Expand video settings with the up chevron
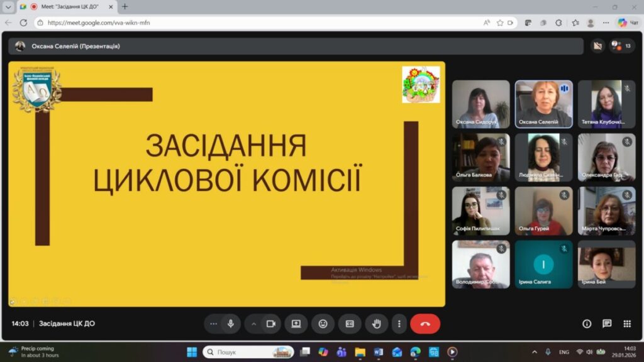The image size is (644, 362). [x=254, y=324]
